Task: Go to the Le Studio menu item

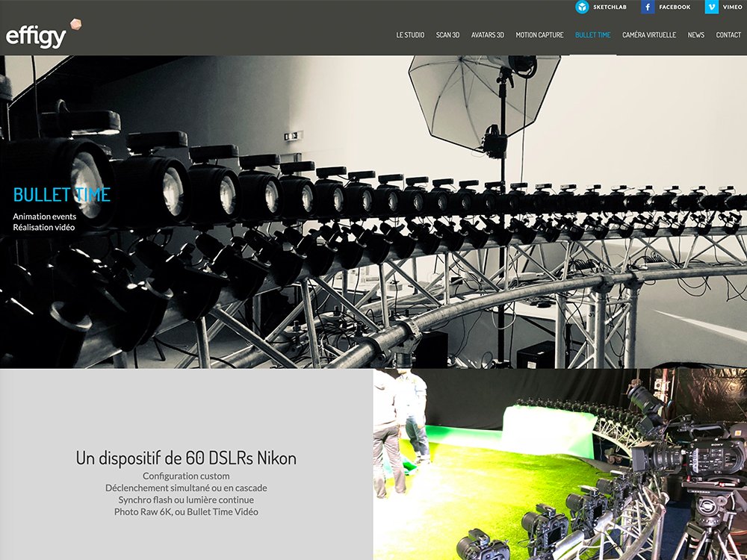Action: tap(410, 35)
